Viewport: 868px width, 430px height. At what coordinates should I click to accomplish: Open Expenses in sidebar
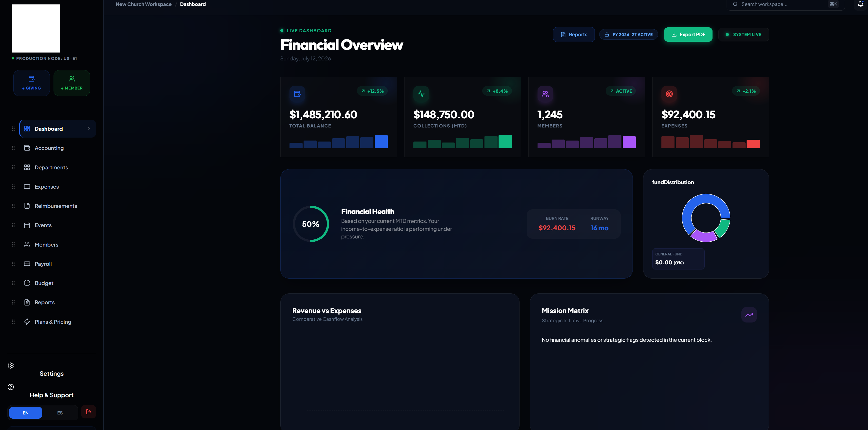point(58,187)
